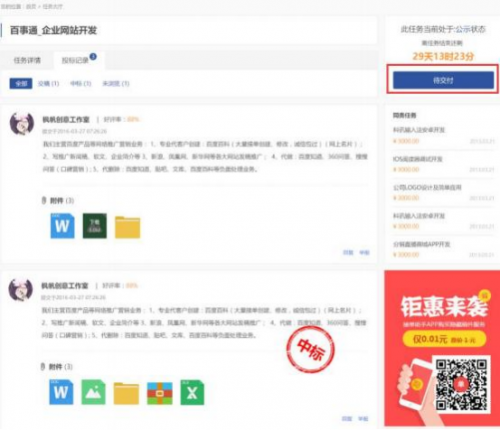500x430 pixels.
Task: Open the folder attachment in winning bid
Action: tap(126, 393)
